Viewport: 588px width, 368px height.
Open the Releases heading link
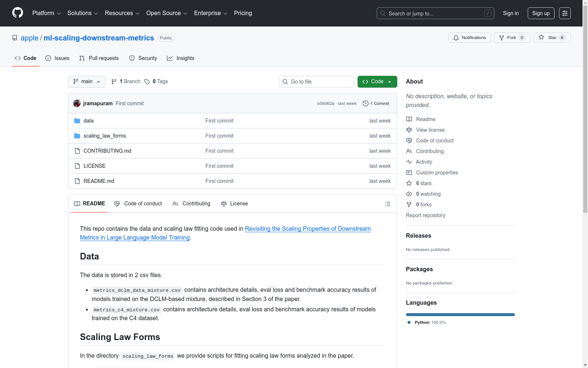pyautogui.click(x=419, y=236)
